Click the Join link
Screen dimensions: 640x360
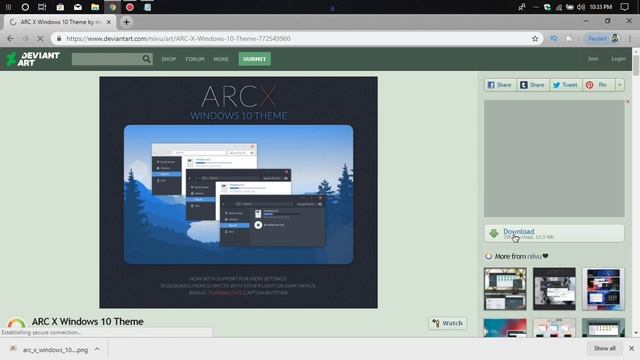(x=593, y=59)
